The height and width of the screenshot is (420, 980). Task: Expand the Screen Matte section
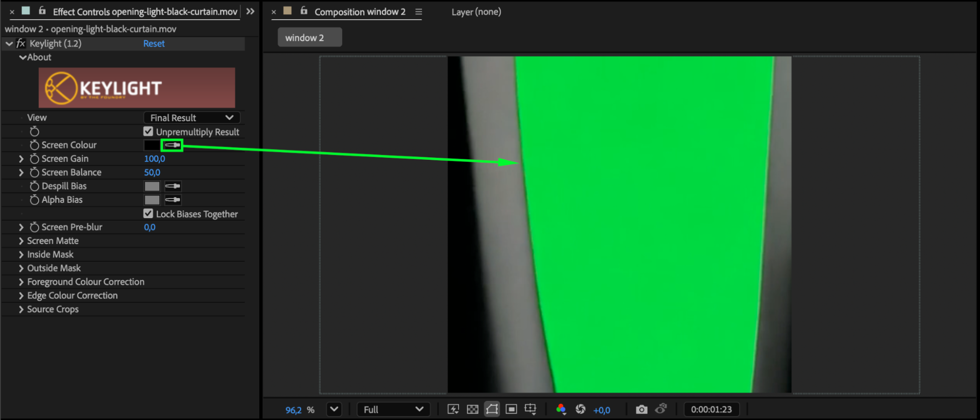pyautogui.click(x=21, y=241)
